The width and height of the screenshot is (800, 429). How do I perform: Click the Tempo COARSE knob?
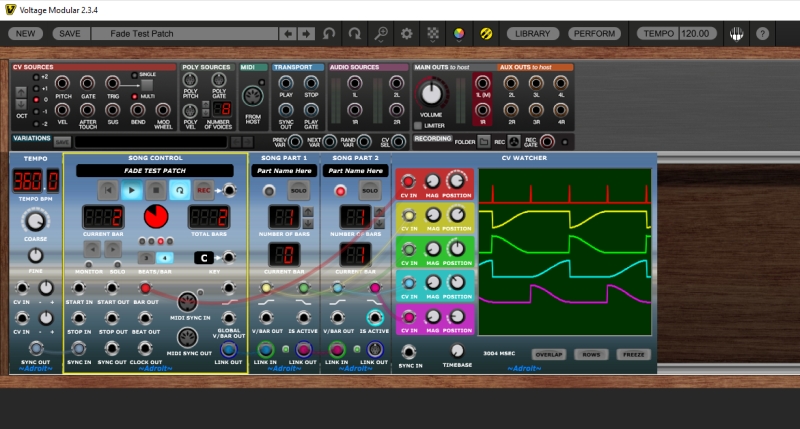[x=35, y=221]
